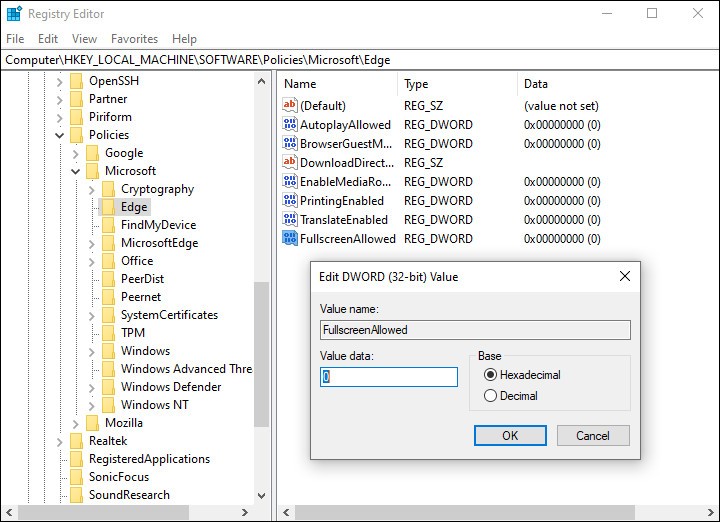The image size is (720, 522).
Task: Click the (value not set) data cell
Action: pyautogui.click(x=561, y=106)
